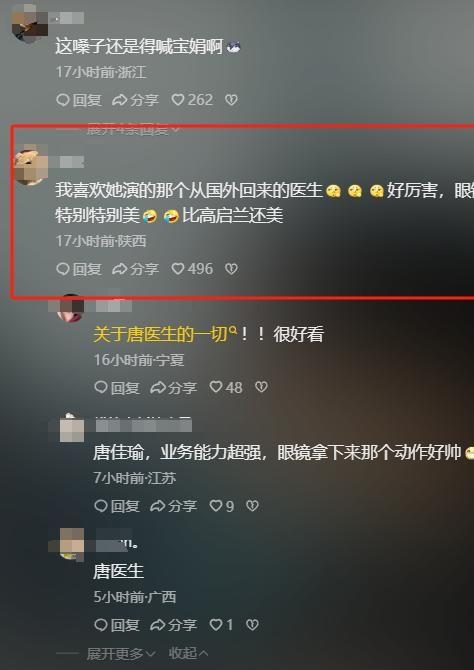Reply to the 宁夏 comment

click(117, 388)
